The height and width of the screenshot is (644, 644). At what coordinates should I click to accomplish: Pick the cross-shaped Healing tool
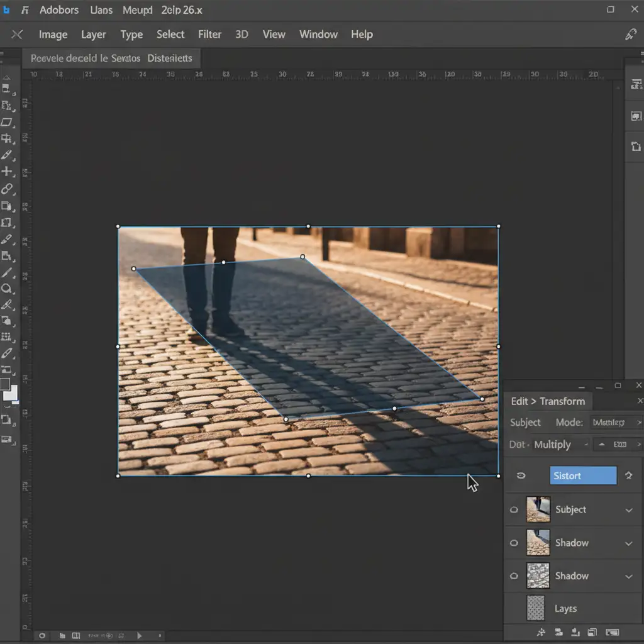point(7,171)
